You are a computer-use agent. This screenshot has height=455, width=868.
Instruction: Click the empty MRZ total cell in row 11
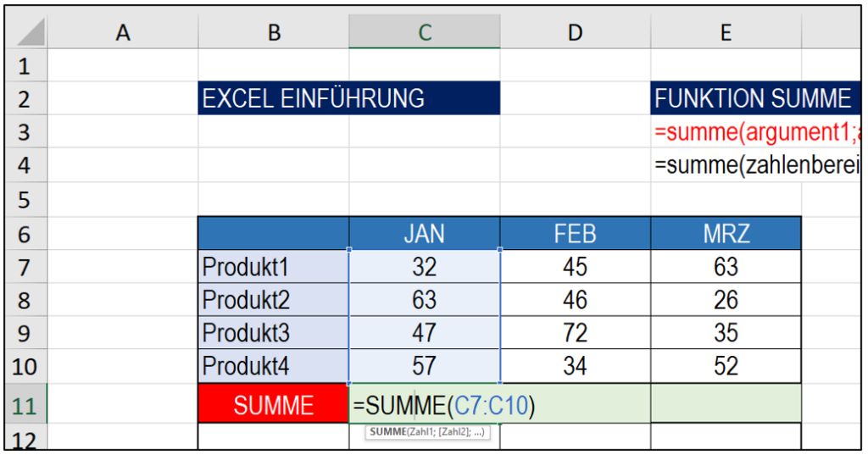click(726, 404)
